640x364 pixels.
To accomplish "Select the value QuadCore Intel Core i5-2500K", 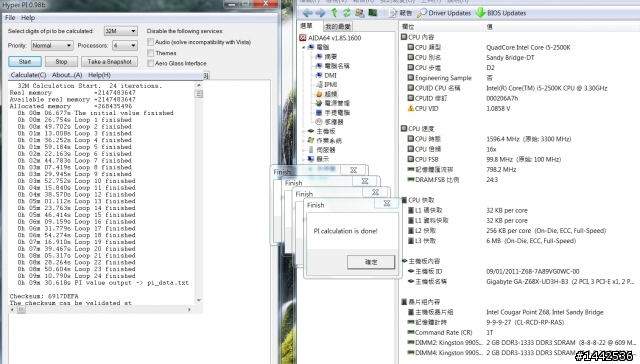I will click(528, 47).
